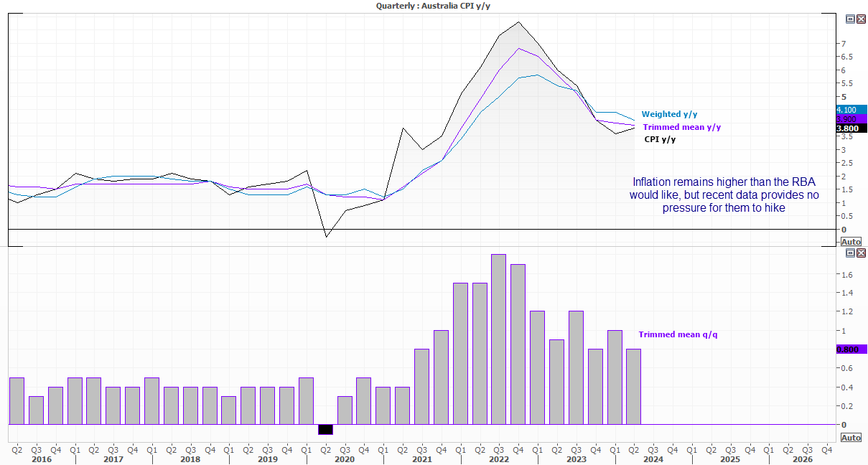Viewport: 868px width, 465px height.
Task: Click the first Q2 2016 bar
Action: tap(17, 401)
